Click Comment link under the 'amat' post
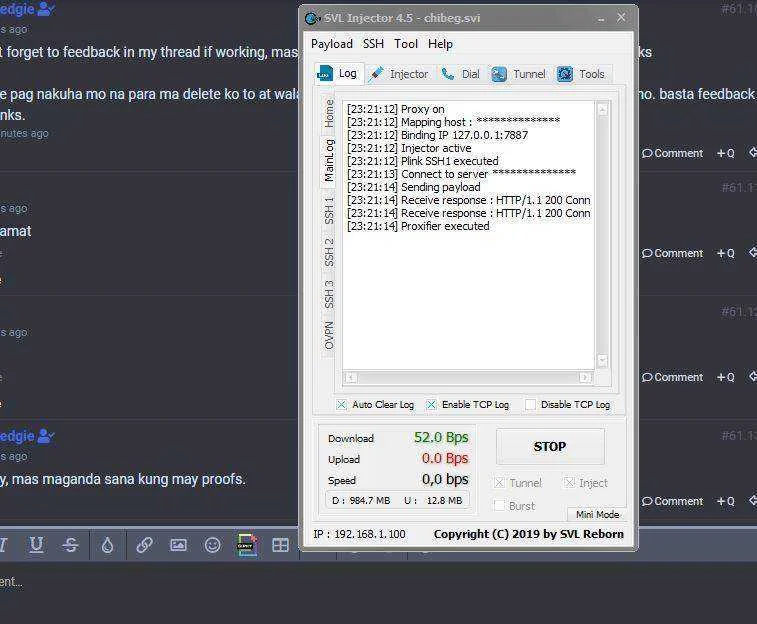Viewport: 757px width, 624px height. [672, 253]
